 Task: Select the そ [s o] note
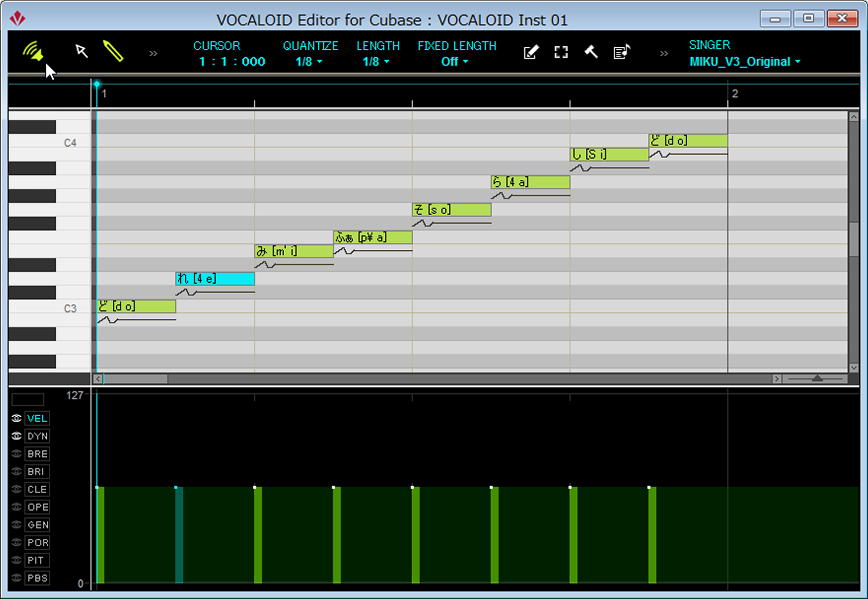[x=452, y=210]
